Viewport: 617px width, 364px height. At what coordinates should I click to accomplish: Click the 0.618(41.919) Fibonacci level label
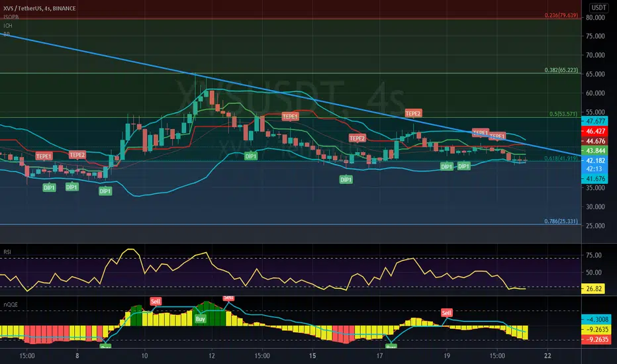(x=561, y=158)
